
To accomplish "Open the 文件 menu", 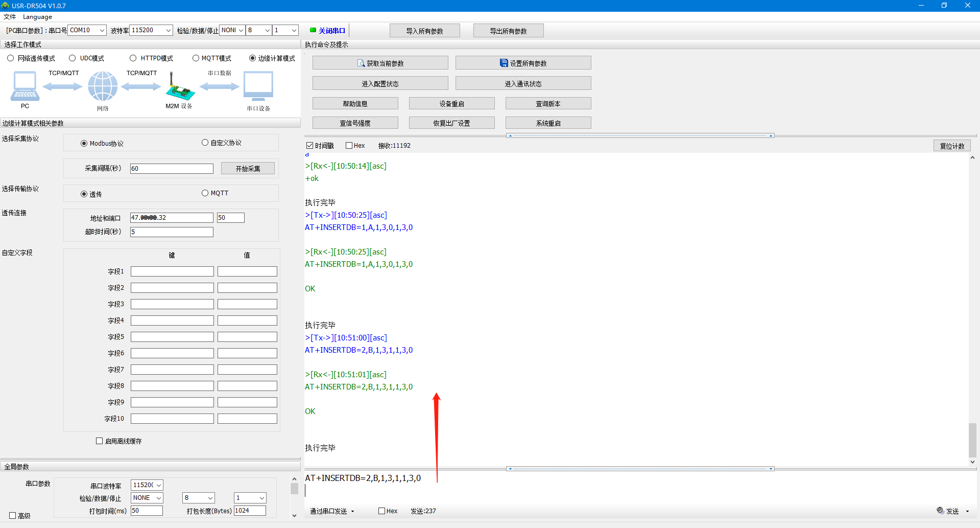I will pyautogui.click(x=10, y=17).
